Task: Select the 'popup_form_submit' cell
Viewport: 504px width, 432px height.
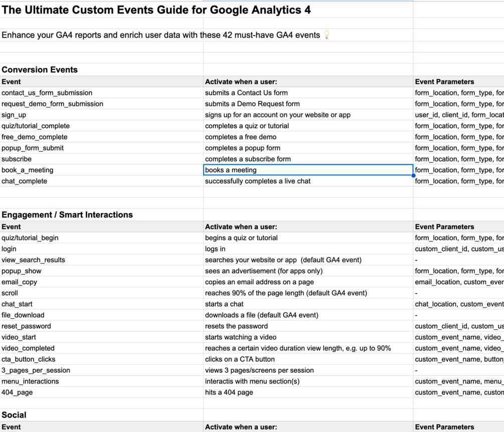Action: (x=33, y=148)
